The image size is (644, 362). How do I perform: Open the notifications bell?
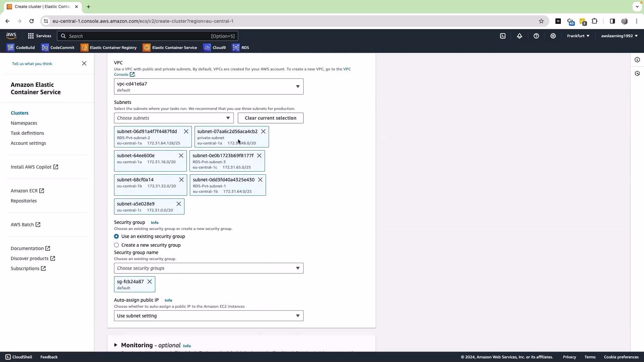click(520, 36)
